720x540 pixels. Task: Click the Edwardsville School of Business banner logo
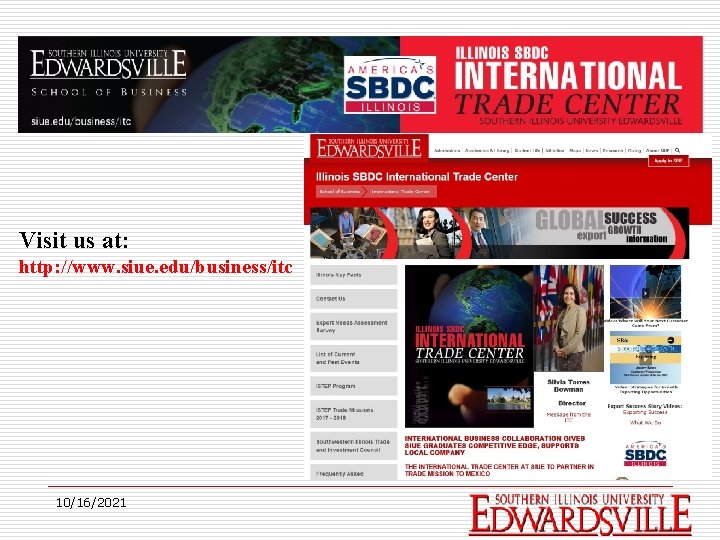click(109, 73)
